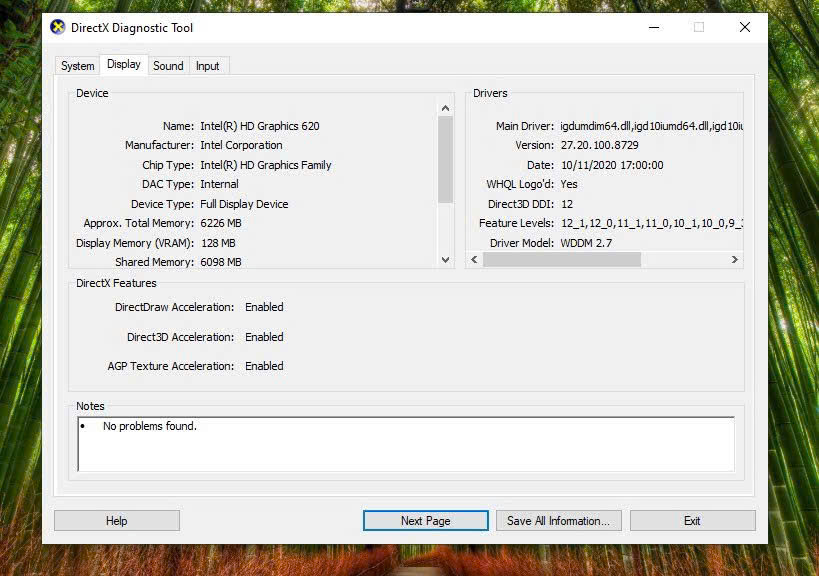This screenshot has width=819, height=576.
Task: Click the Drivers panel left scroll arrow
Action: click(474, 260)
